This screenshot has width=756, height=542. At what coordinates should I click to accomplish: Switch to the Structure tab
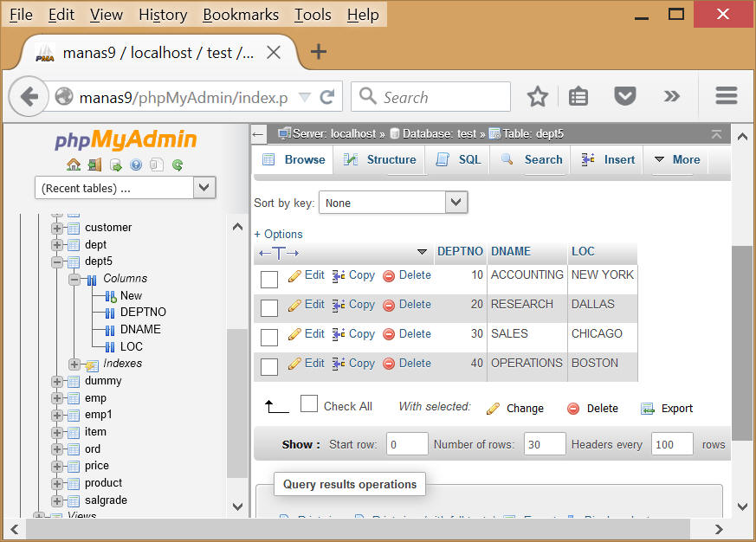pyautogui.click(x=380, y=159)
